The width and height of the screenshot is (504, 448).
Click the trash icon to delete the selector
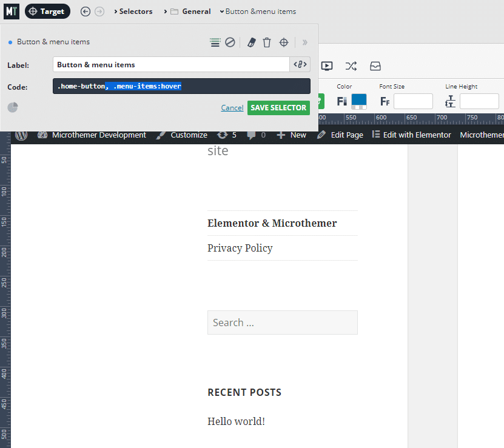click(267, 42)
